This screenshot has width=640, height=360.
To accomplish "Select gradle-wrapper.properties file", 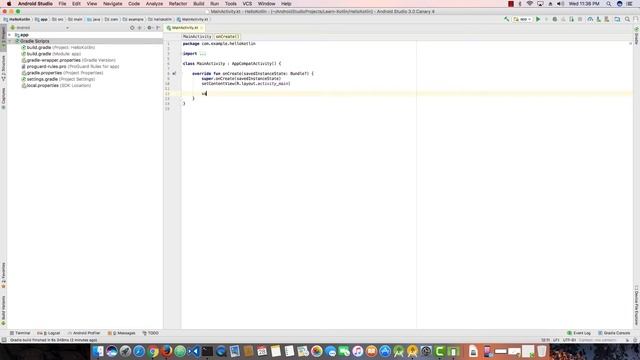I will click(68, 60).
